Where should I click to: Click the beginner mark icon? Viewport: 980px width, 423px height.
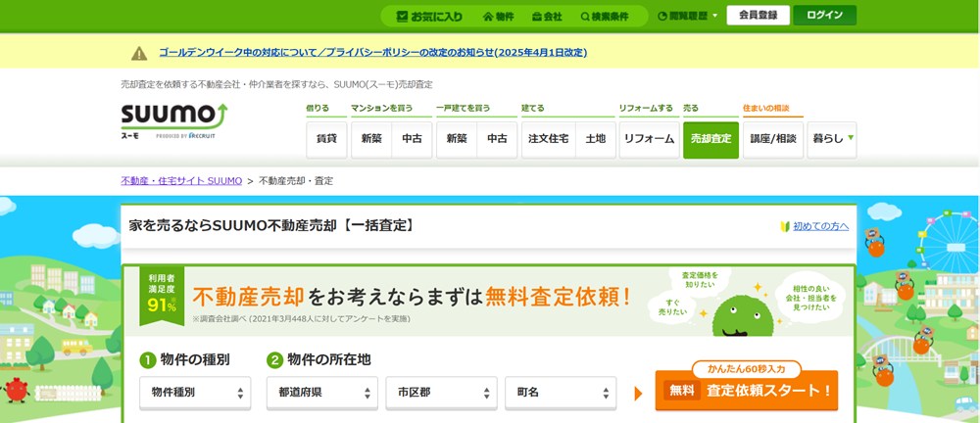[x=786, y=226]
